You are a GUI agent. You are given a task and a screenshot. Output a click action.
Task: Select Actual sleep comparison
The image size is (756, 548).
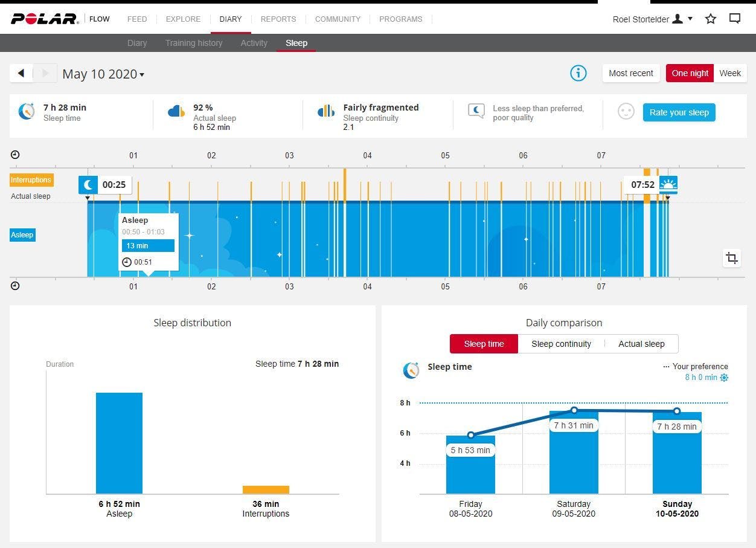tap(641, 344)
